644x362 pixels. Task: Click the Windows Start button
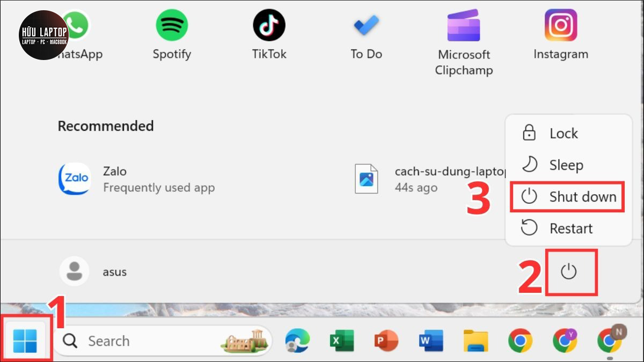[x=25, y=341]
